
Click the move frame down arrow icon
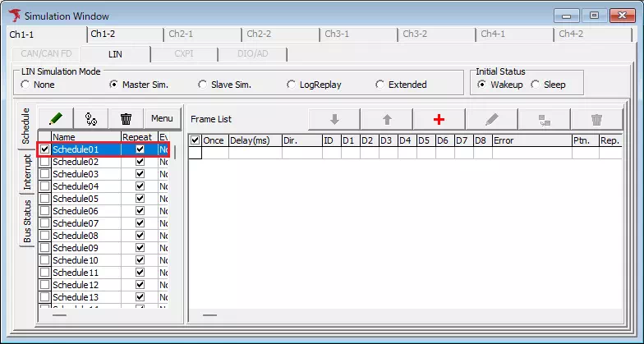333,119
